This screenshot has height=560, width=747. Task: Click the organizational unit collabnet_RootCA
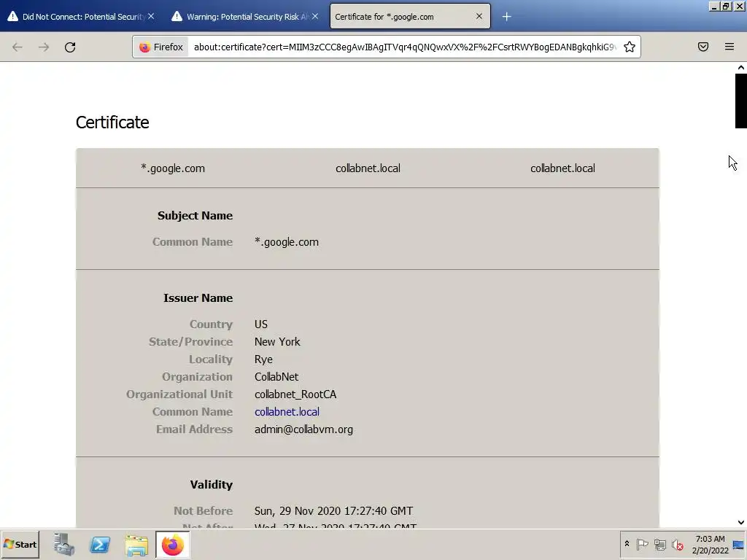tap(295, 394)
